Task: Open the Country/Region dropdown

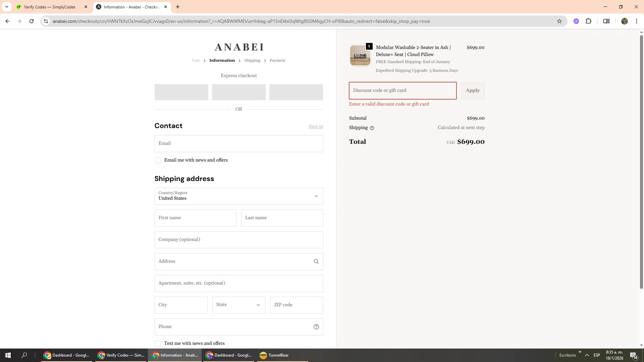Action: [239, 196]
